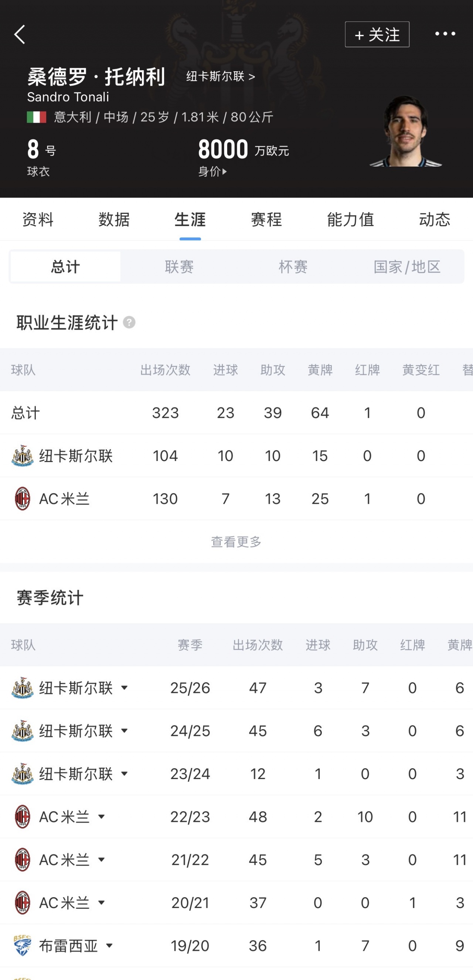Tap the back arrow icon
This screenshot has width=473, height=980.
[20, 35]
